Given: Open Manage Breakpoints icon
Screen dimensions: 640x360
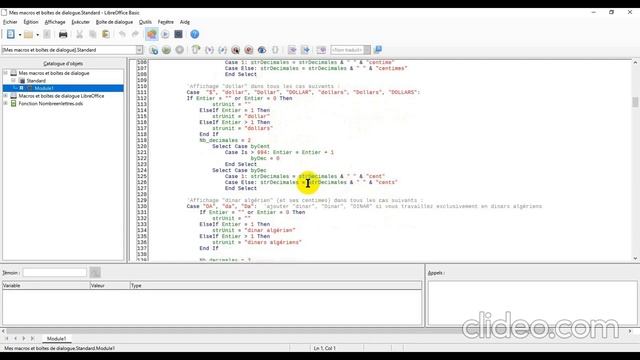Looking at the screenshot, I should (249, 50).
